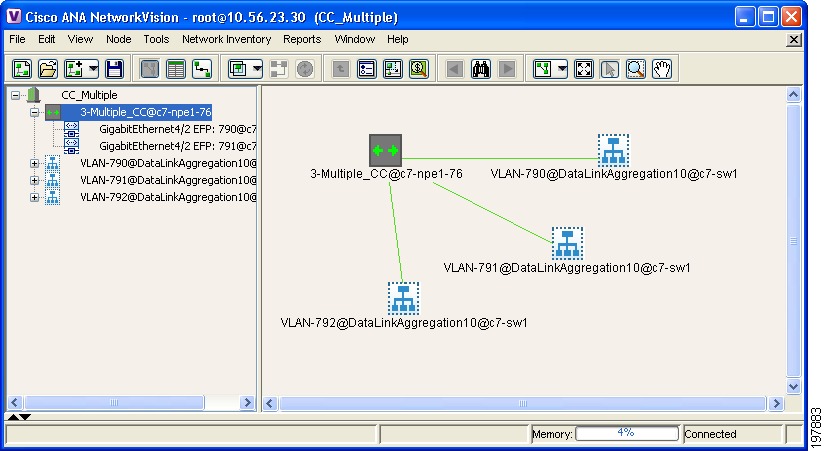Click the VLAN-790 node icon on the map
Image resolution: width=824 pixels, height=451 pixels.
613,150
